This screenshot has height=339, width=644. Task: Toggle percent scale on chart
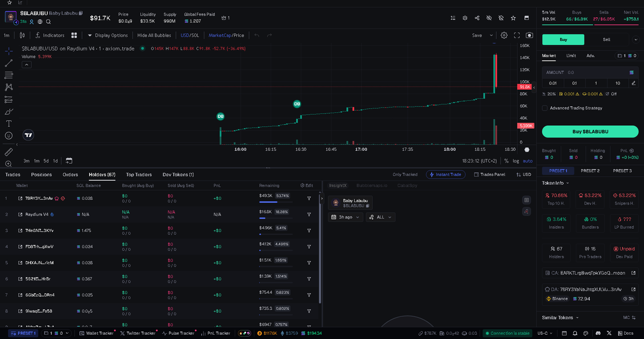[507, 161]
